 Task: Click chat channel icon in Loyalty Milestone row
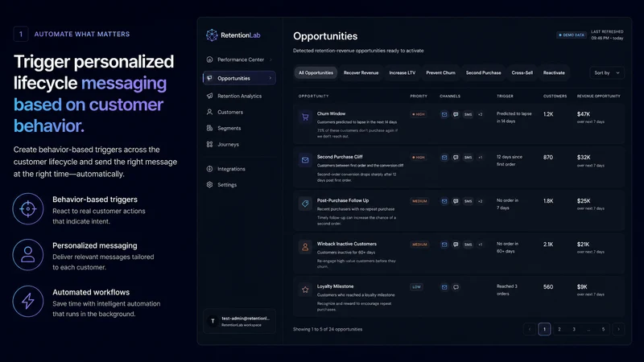click(456, 287)
